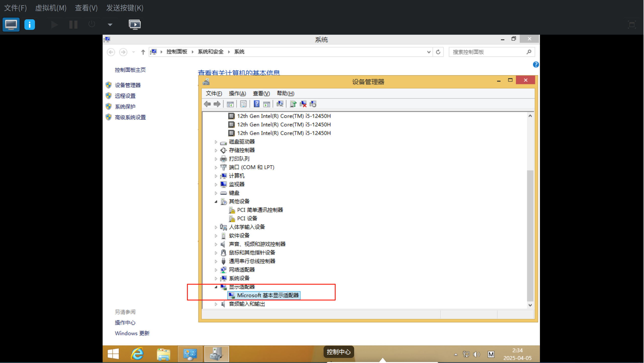Click the Device Manager scrollbar down arrow
Viewport: 644px width, 363px height.
click(x=530, y=305)
